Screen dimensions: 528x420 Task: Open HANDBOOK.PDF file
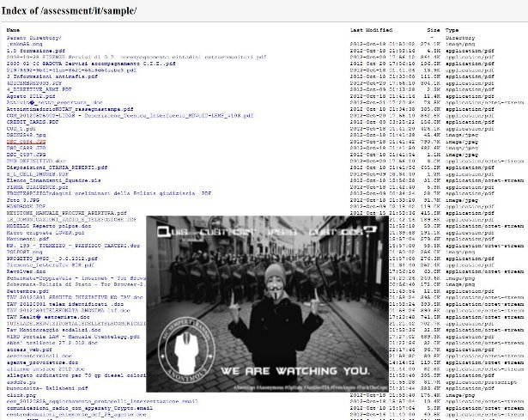[26, 206]
